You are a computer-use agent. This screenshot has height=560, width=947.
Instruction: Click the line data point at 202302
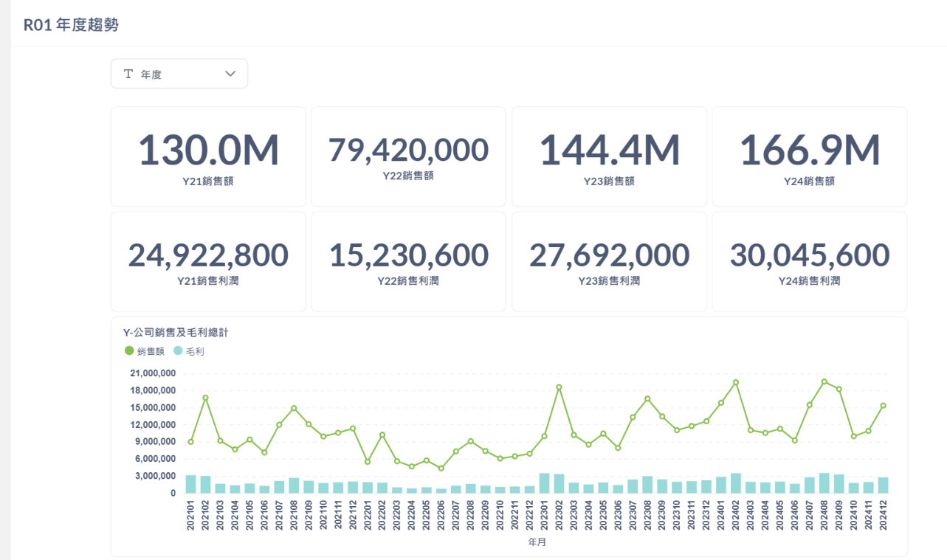coord(559,387)
